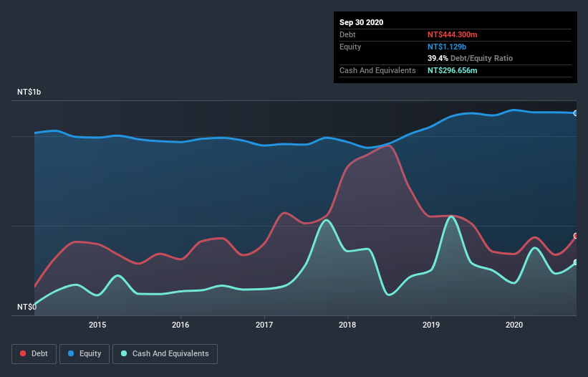The image size is (588, 377).
Task: Click the NT$444.300m debt value
Action: point(452,34)
